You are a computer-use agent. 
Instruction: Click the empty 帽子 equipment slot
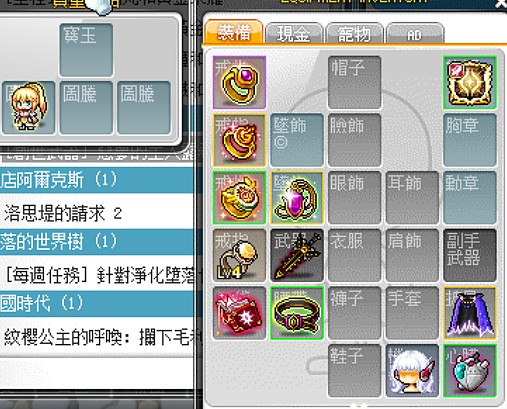click(x=354, y=82)
